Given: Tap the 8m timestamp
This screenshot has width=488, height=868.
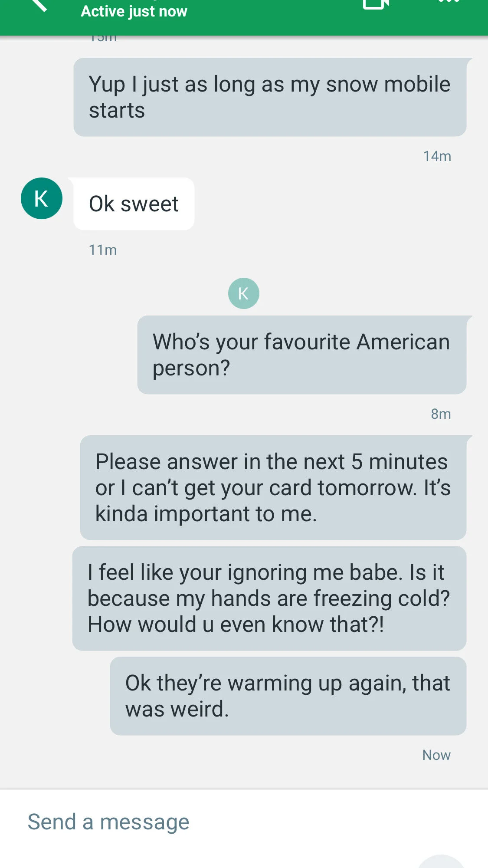Looking at the screenshot, I should (441, 414).
